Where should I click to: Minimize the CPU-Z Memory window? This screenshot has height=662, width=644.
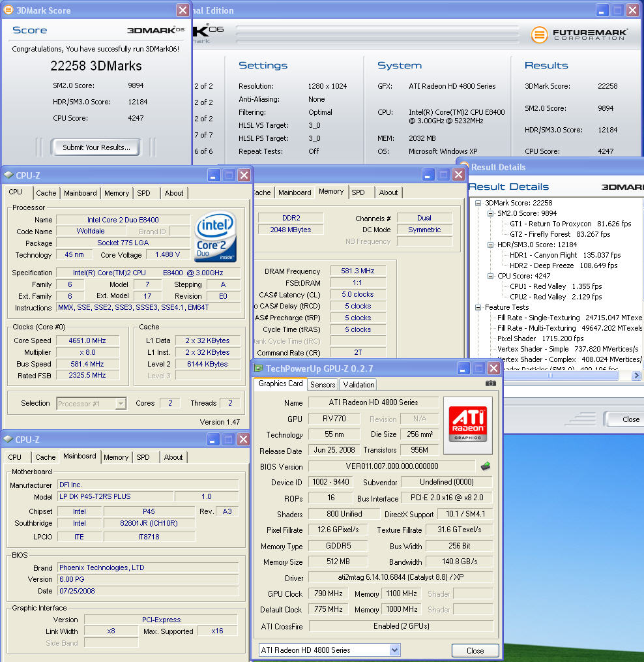click(x=428, y=174)
